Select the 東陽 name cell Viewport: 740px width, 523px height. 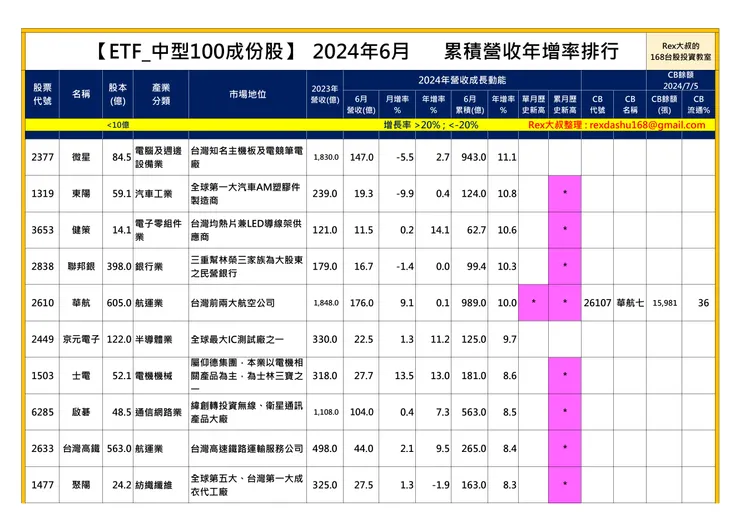[81, 194]
